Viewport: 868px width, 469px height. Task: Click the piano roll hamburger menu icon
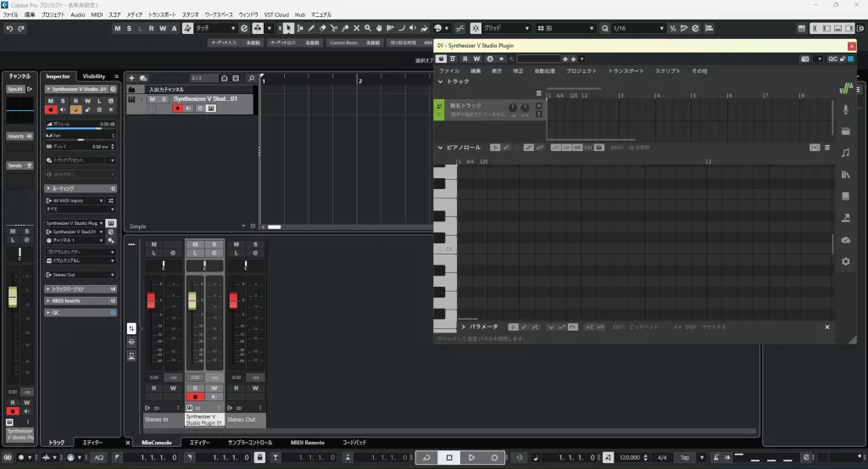pyautogui.click(x=827, y=148)
